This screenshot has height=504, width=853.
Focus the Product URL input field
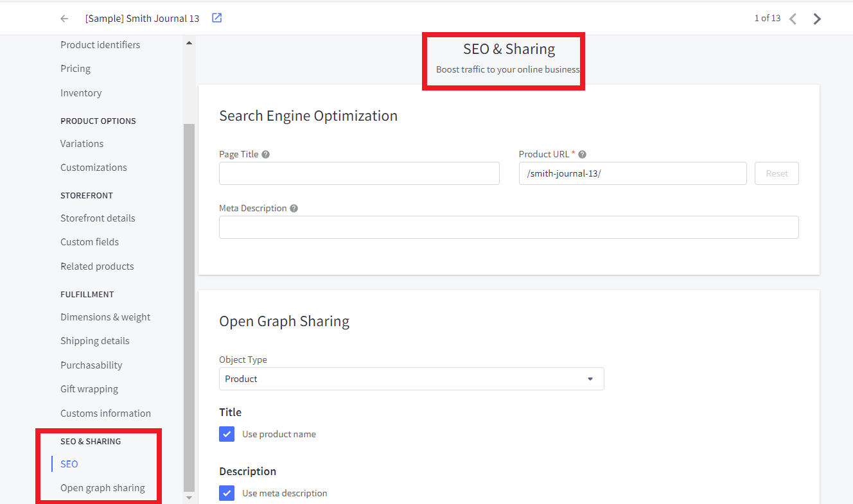click(x=633, y=173)
